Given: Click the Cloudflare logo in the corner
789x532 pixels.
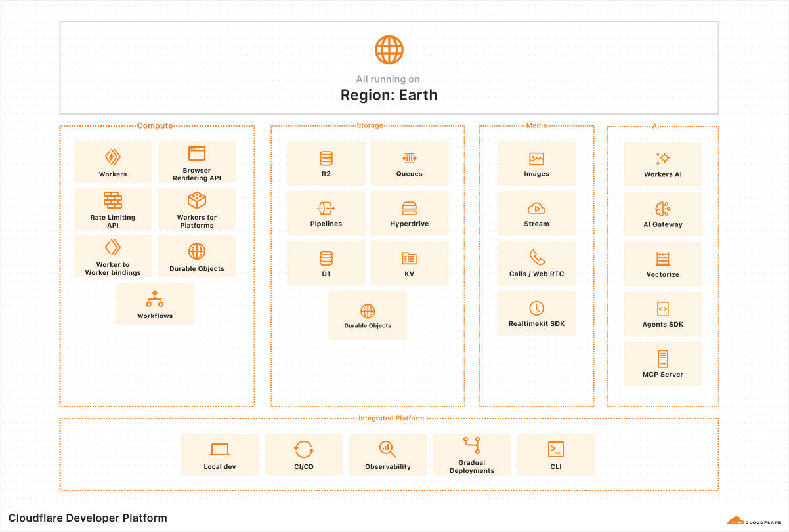Looking at the screenshot, I should [754, 520].
